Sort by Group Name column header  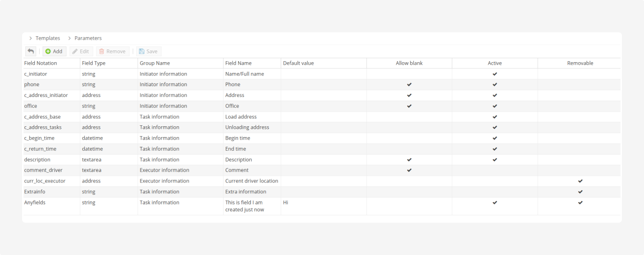155,63
